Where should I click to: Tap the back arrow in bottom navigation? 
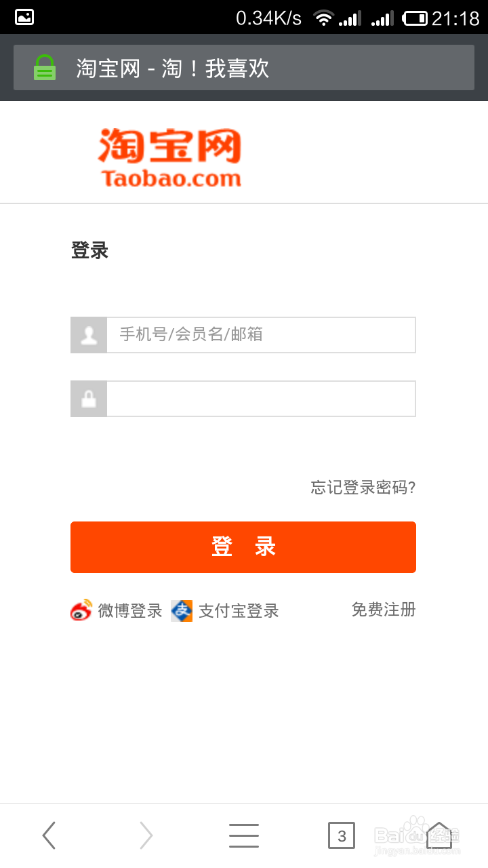click(x=48, y=835)
